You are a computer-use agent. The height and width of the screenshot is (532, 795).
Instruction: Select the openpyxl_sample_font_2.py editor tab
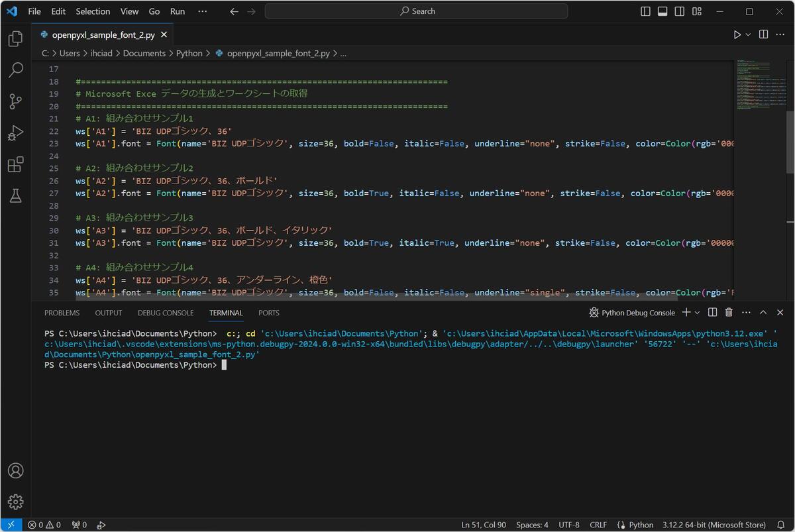pyautogui.click(x=103, y=34)
